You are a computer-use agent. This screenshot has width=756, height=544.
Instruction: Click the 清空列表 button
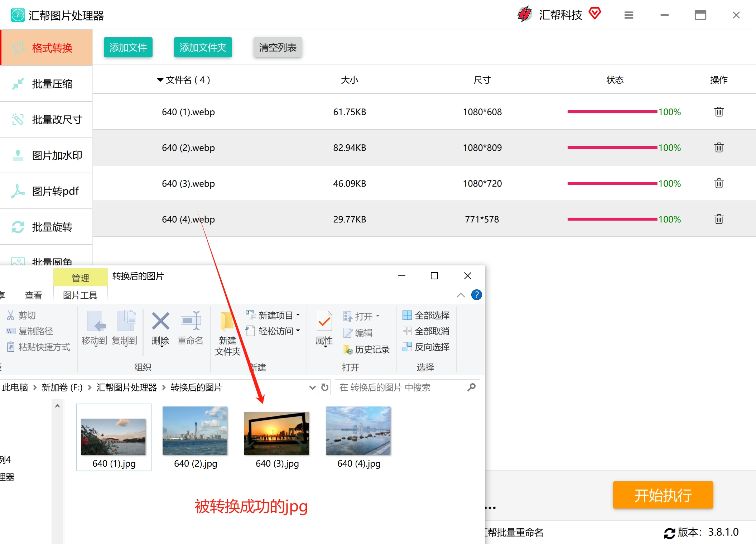click(278, 47)
